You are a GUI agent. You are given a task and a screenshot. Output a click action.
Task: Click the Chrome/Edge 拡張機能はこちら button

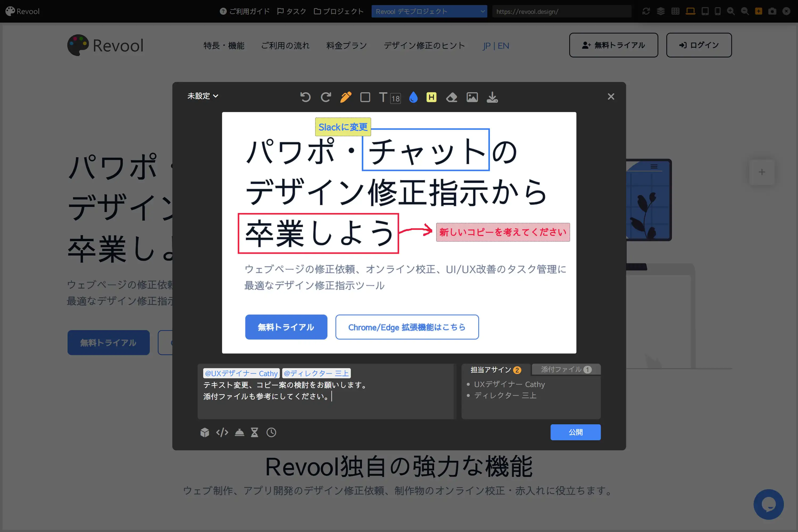[x=407, y=327]
